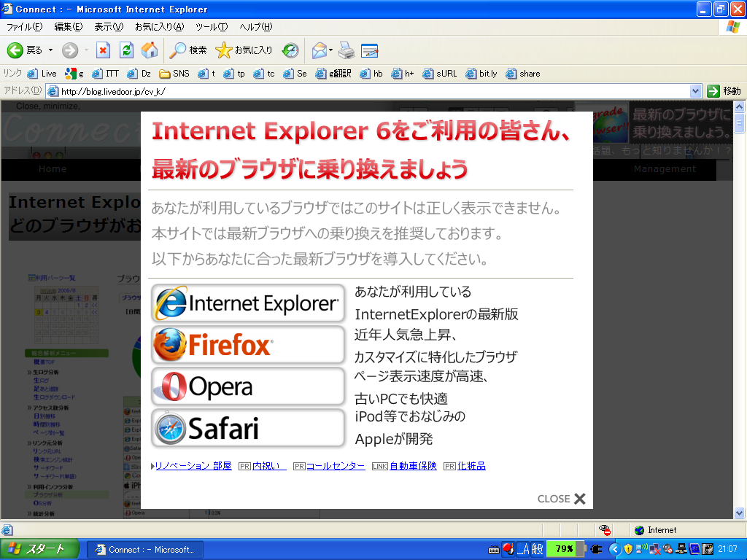The width and height of the screenshot is (747, 560).
Task: Open Favorites (お気に入り) with the star icon
Action: 244,50
